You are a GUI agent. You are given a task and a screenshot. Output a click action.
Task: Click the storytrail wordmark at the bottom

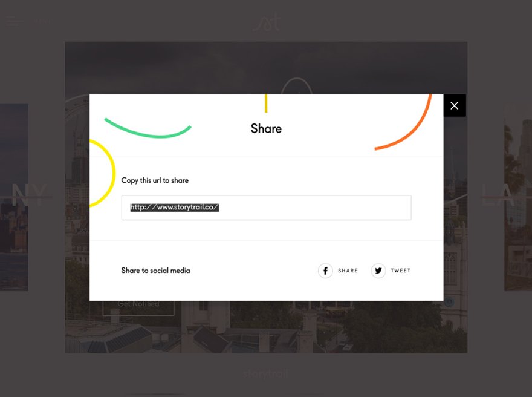(266, 373)
